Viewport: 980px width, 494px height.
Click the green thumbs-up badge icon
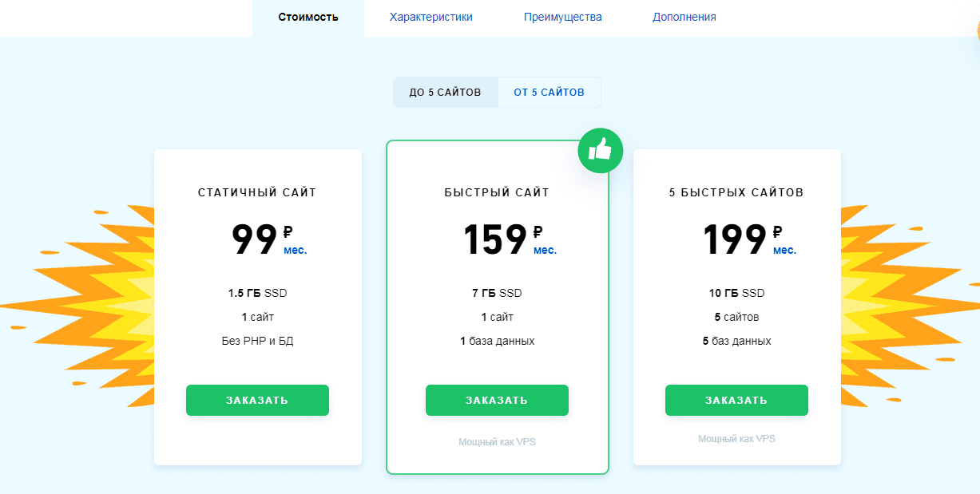pyautogui.click(x=600, y=151)
